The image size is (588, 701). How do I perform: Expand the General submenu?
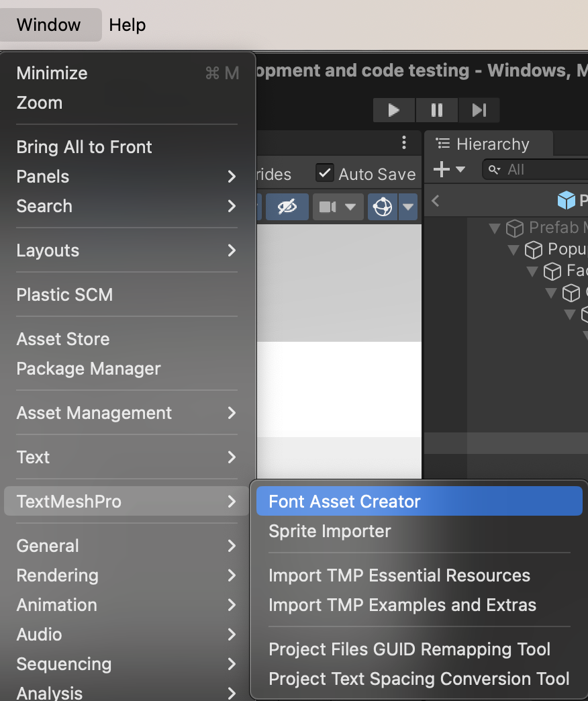point(128,546)
